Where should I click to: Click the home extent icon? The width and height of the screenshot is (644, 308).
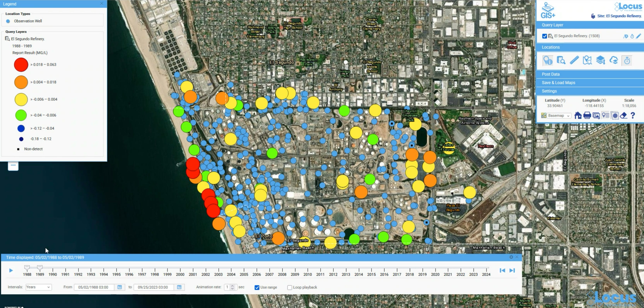[578, 115]
